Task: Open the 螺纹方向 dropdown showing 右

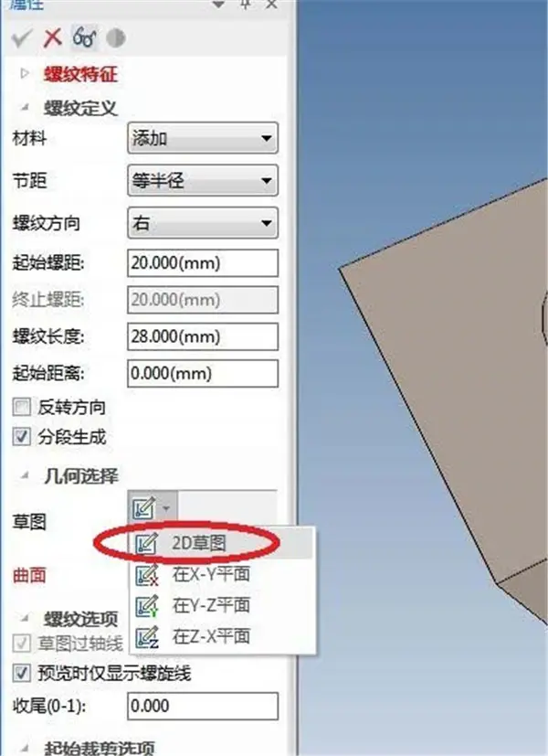Action: point(203,223)
